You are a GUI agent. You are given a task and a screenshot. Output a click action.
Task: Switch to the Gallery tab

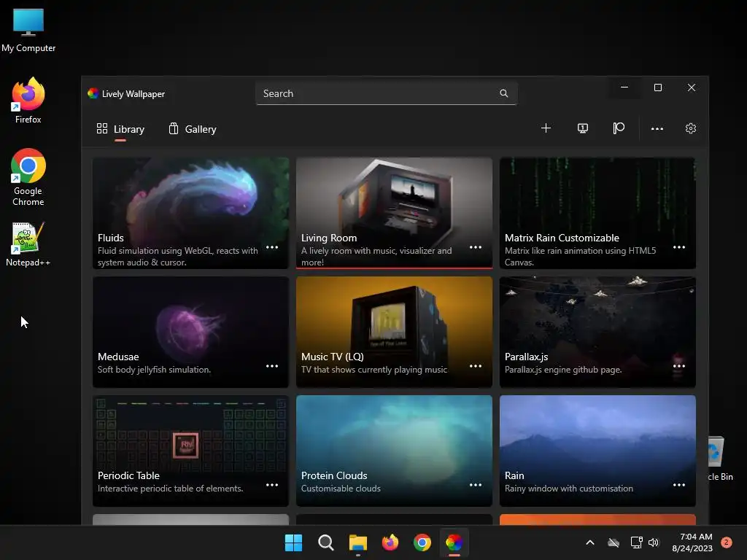[x=193, y=129]
